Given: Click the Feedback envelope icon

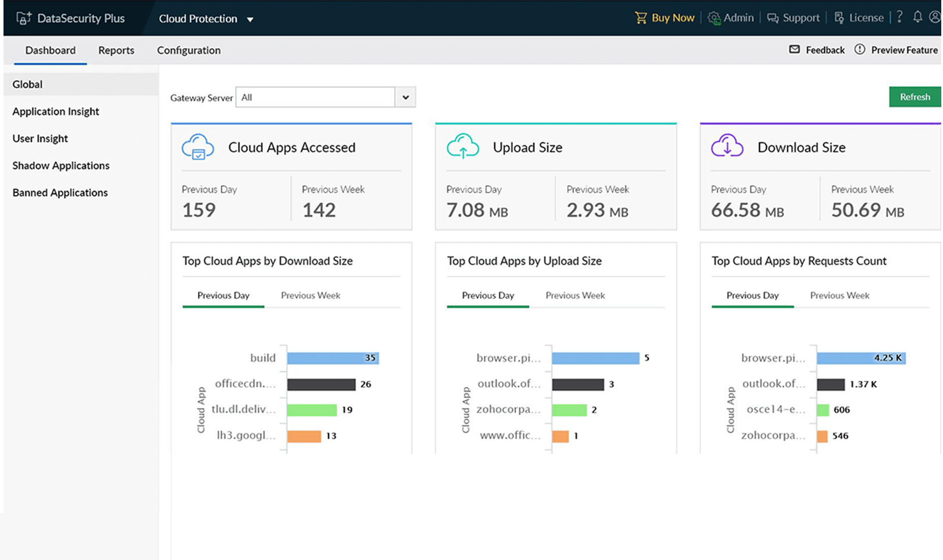Looking at the screenshot, I should pyautogui.click(x=794, y=49).
